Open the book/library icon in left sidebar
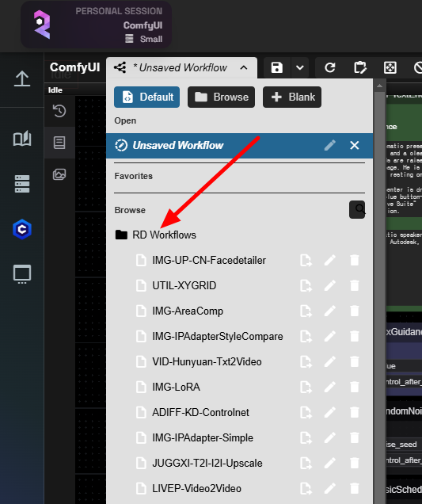The image size is (422, 504). tap(22, 139)
